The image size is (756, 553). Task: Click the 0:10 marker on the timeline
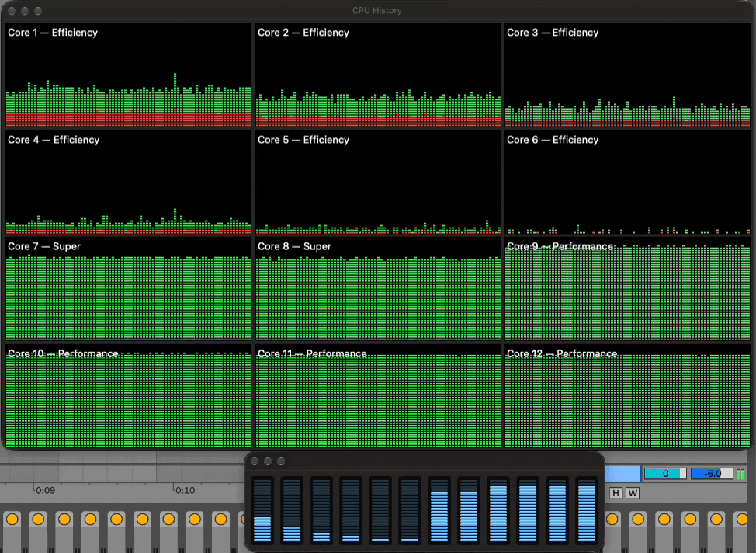186,490
